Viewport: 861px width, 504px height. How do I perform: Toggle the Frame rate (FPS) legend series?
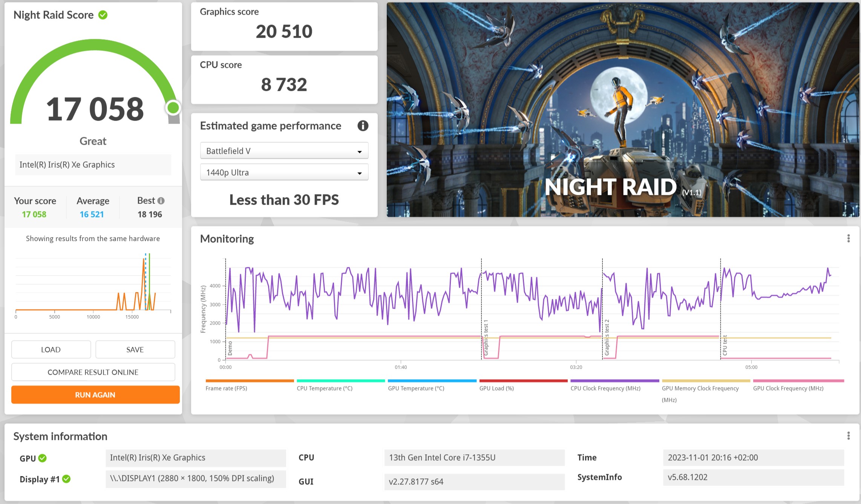tap(249, 385)
